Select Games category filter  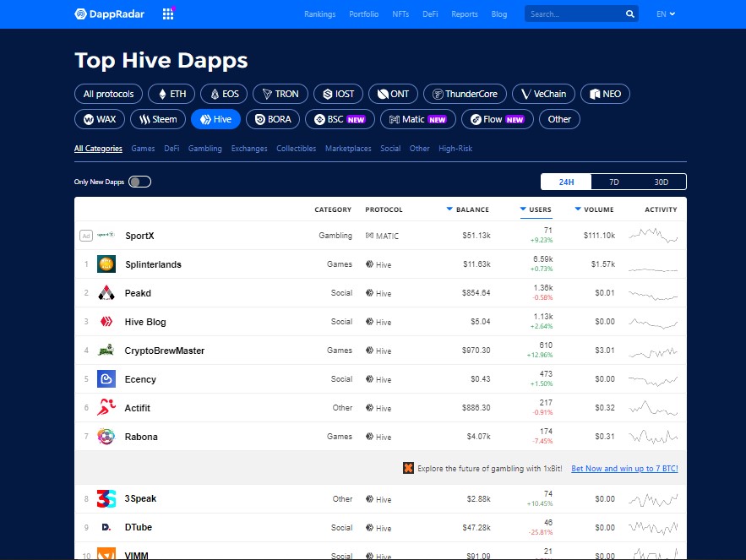click(x=143, y=149)
